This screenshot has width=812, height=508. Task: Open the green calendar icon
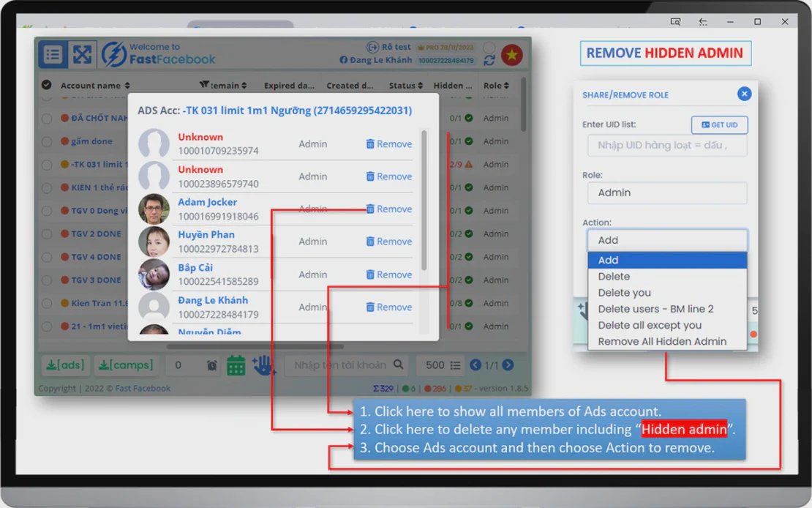click(x=236, y=365)
